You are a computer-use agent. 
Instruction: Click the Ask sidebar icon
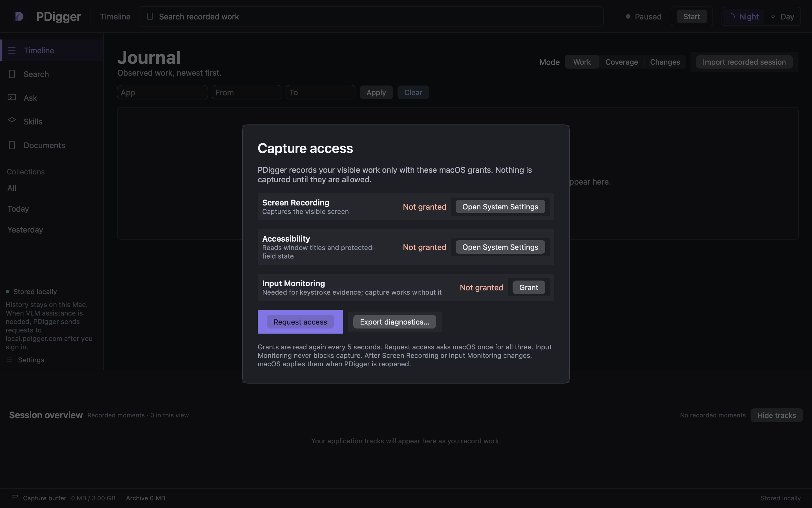[12, 97]
